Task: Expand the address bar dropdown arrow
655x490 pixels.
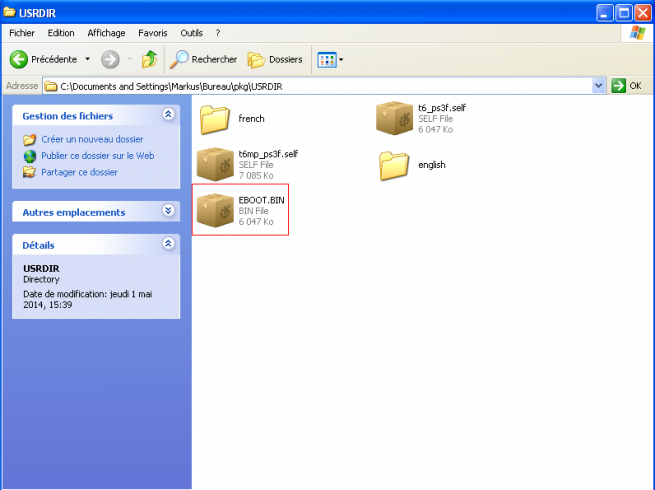Action: [599, 86]
